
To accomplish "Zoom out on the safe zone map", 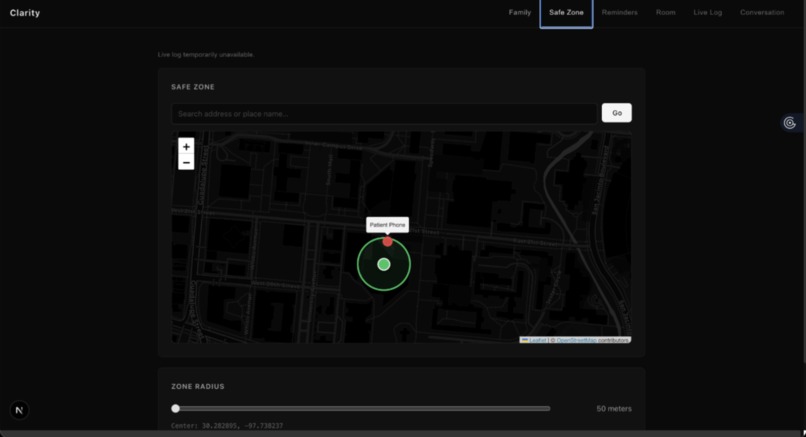I will [x=186, y=162].
